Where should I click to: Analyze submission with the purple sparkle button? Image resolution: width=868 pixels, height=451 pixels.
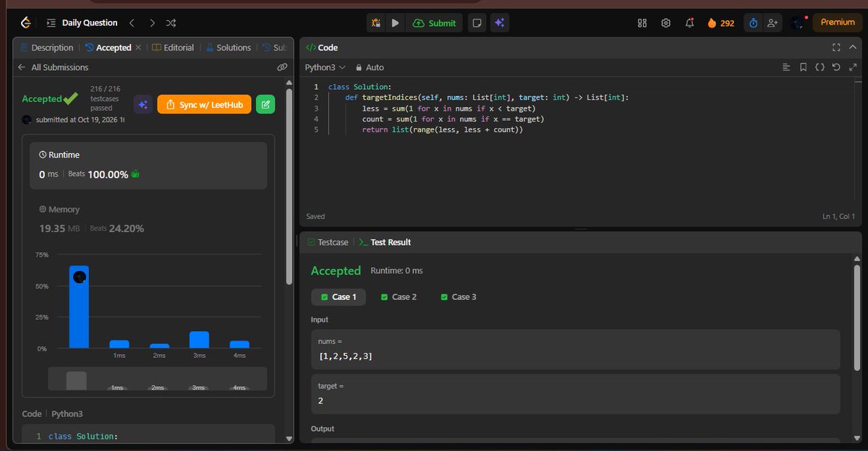pos(143,105)
